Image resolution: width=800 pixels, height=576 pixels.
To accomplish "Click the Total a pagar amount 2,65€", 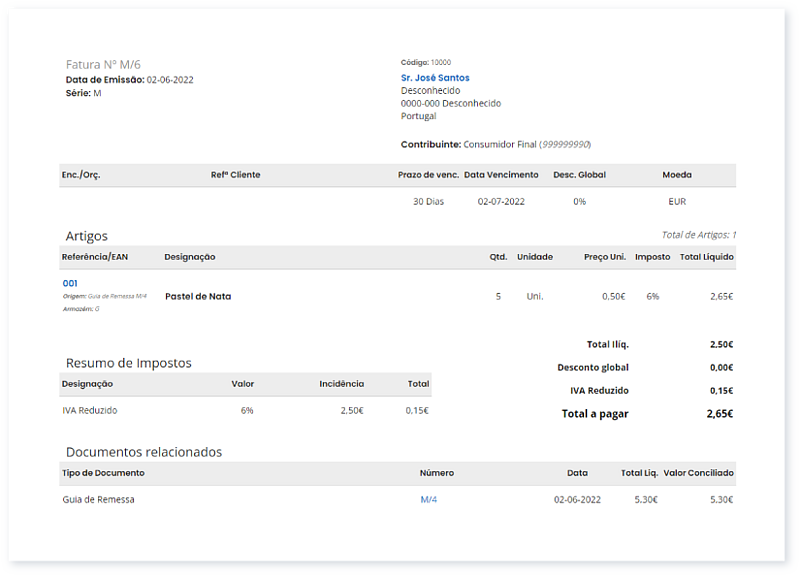I will click(719, 413).
